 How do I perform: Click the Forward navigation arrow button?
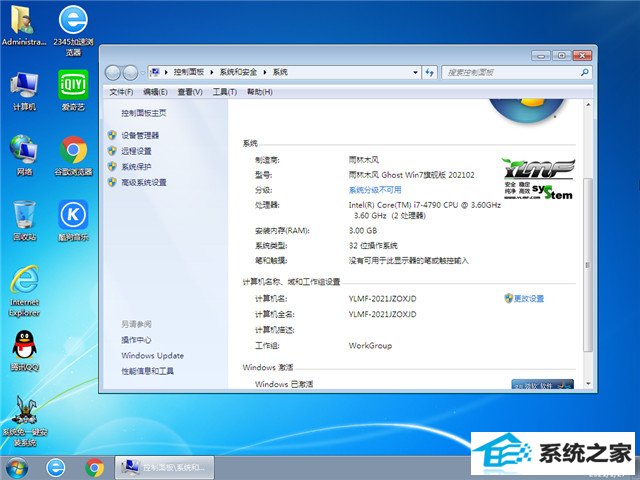130,73
